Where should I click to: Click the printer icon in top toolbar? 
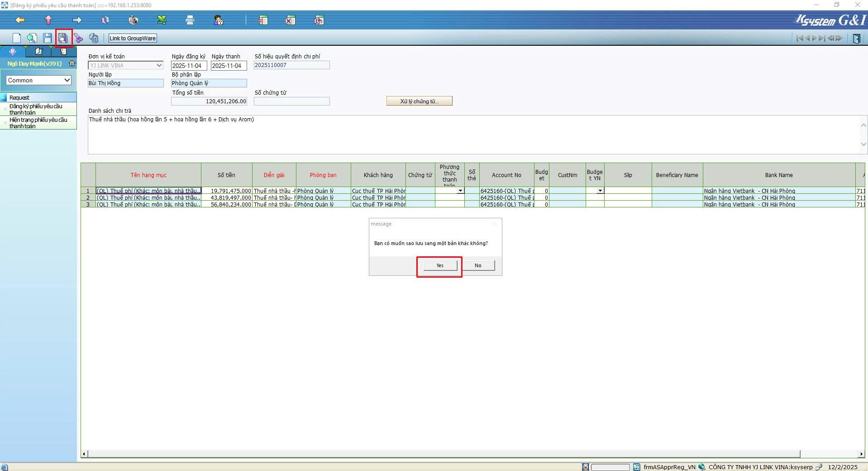190,20
